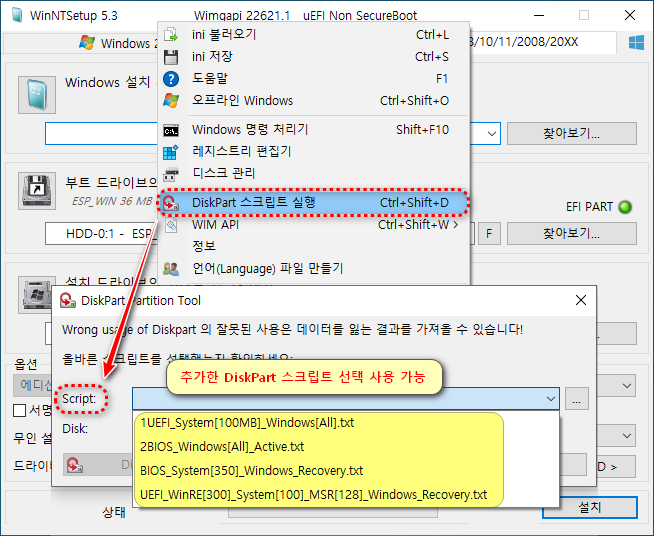
Task: Open the setup source path dropdown arrow
Action: pyautogui.click(x=492, y=134)
